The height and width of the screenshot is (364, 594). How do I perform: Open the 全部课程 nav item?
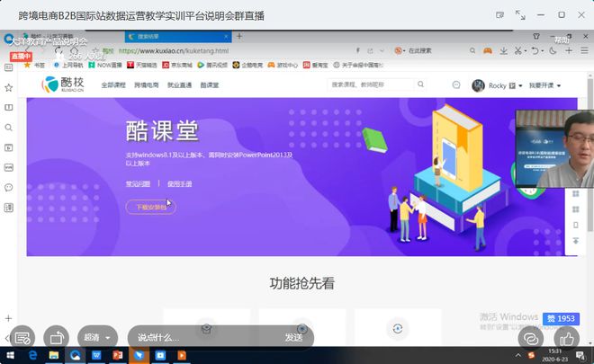point(113,85)
